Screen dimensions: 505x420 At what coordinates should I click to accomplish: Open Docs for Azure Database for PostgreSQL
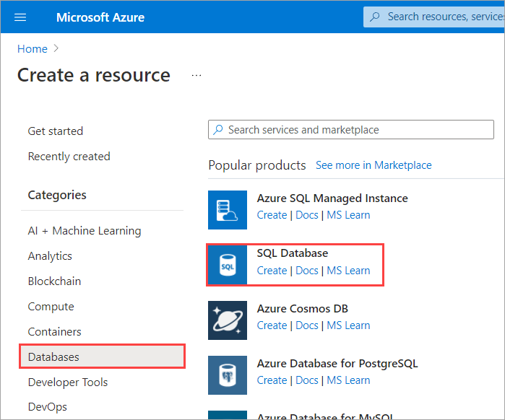click(x=306, y=380)
